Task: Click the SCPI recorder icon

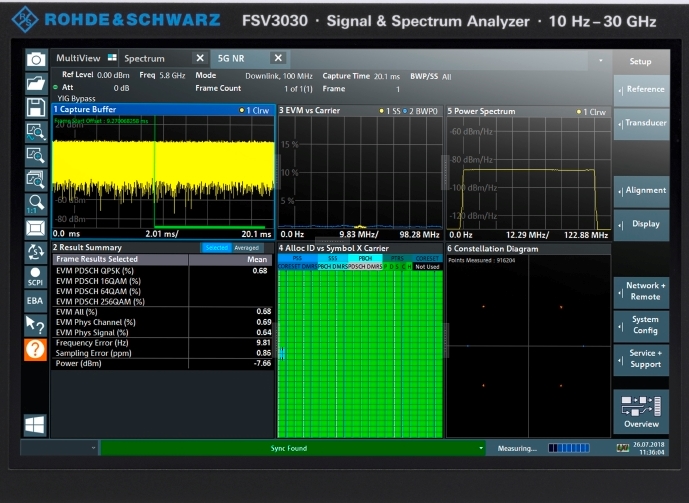Action: [36, 276]
